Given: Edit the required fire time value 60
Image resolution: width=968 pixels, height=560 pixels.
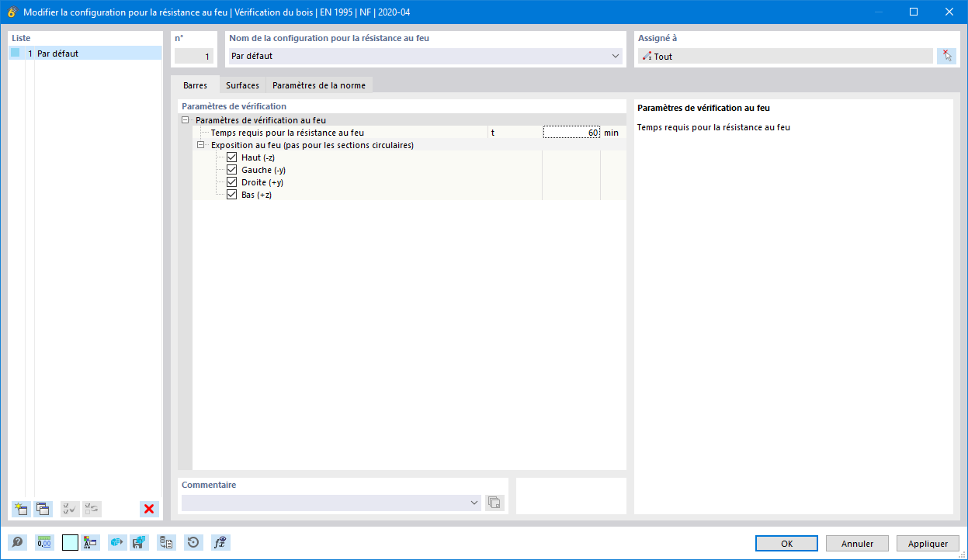Looking at the screenshot, I should 571,133.
